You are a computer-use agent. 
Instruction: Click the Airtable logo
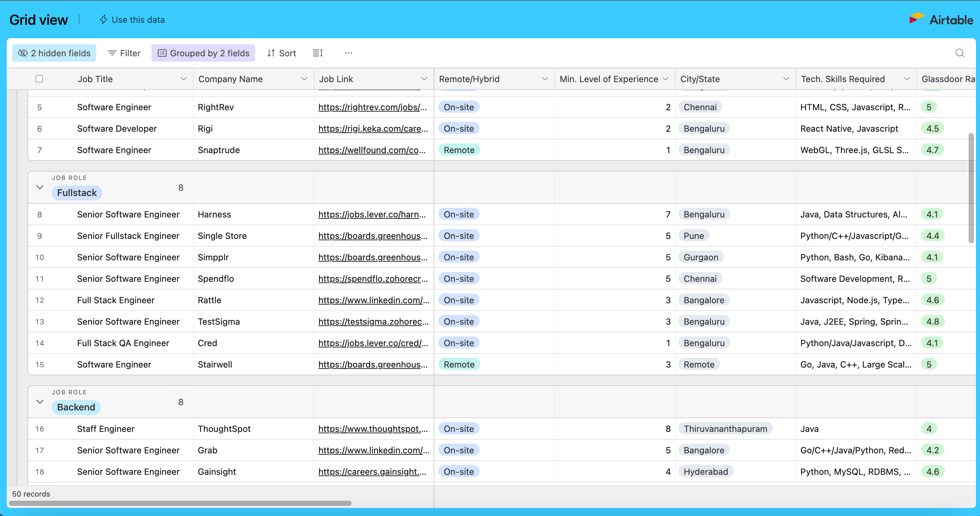941,19
